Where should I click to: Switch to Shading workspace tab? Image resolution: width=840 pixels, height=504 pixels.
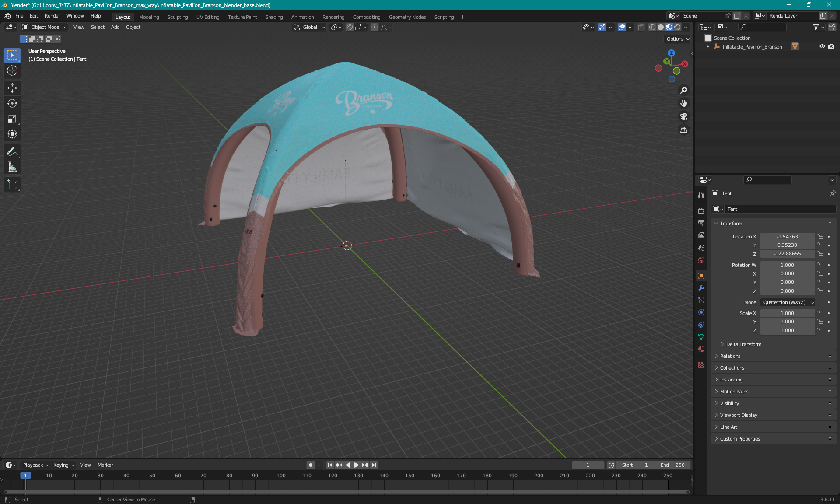(x=274, y=17)
